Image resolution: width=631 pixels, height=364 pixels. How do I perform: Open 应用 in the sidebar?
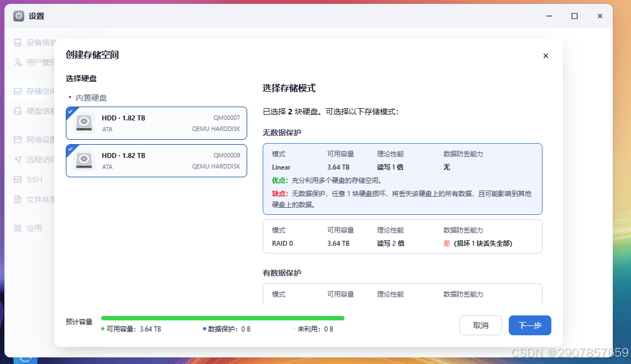tap(34, 228)
